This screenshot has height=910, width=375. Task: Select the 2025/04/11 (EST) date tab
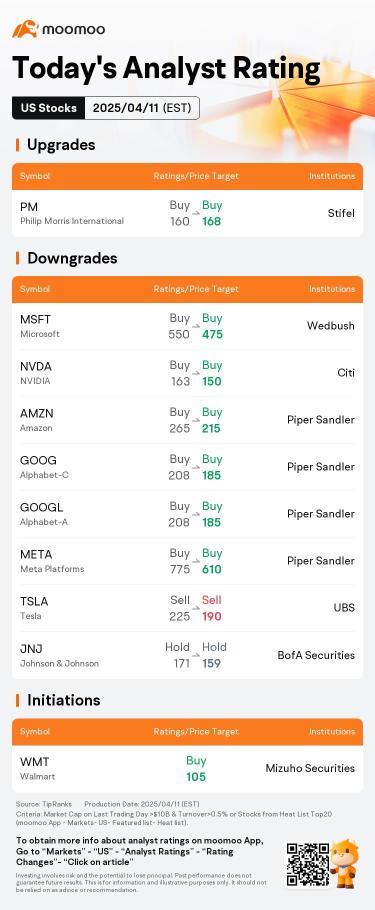click(142, 108)
